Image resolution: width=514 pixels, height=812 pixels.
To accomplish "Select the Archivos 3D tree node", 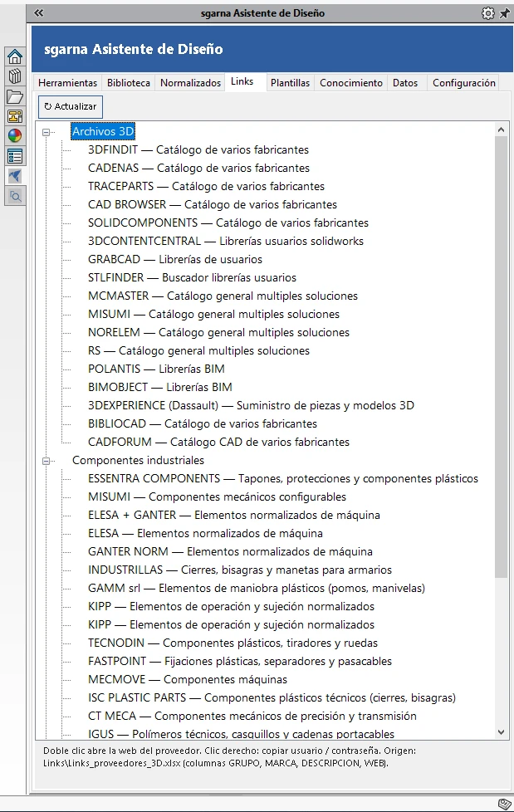I will tap(103, 131).
